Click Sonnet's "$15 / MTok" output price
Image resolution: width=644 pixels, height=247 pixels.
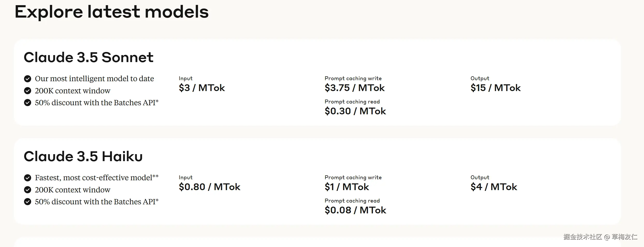point(495,88)
